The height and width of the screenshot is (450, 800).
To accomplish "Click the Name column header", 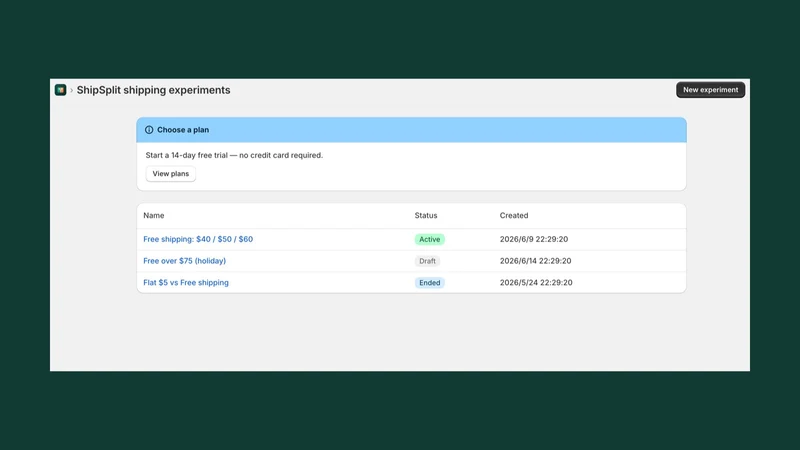I will click(154, 215).
